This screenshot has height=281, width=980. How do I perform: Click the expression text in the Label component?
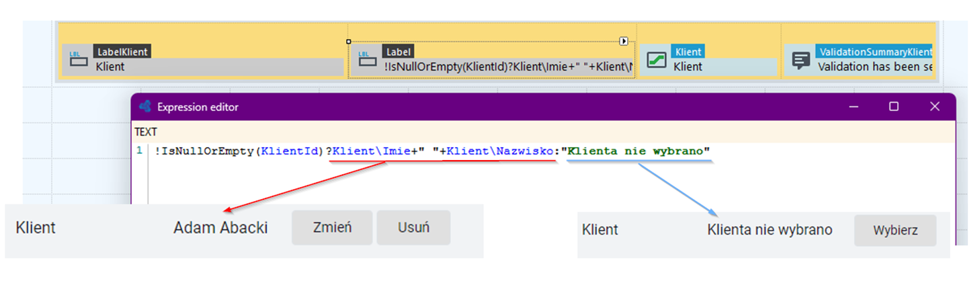(508, 67)
